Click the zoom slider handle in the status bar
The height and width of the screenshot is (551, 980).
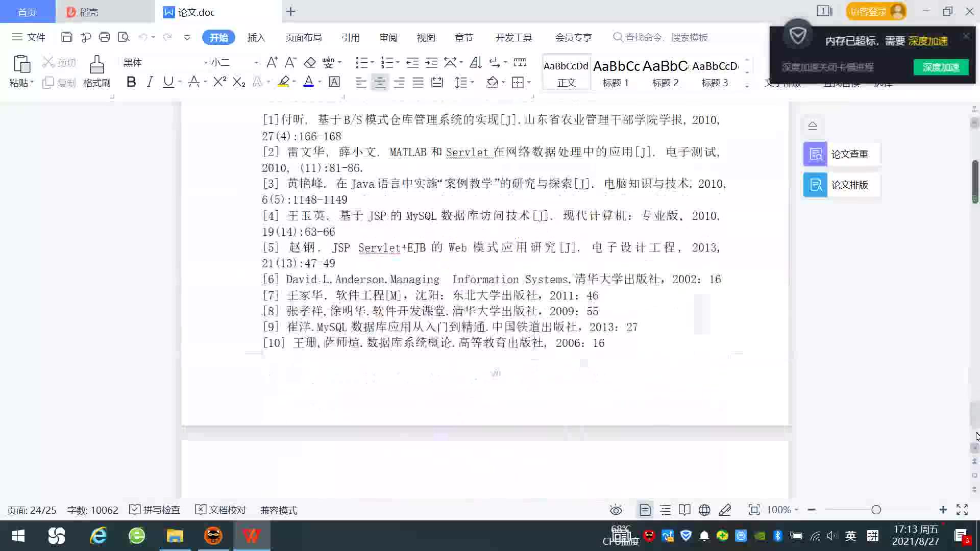(876, 510)
